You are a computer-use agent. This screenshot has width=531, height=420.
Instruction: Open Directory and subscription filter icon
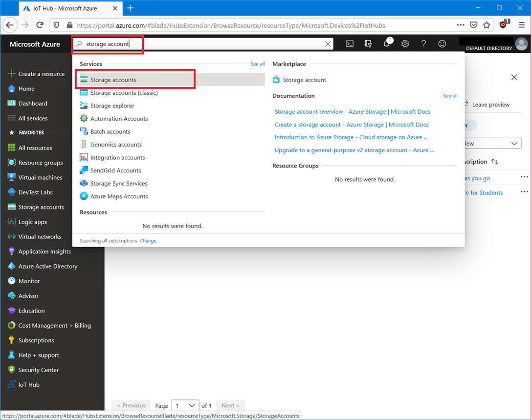coord(368,44)
